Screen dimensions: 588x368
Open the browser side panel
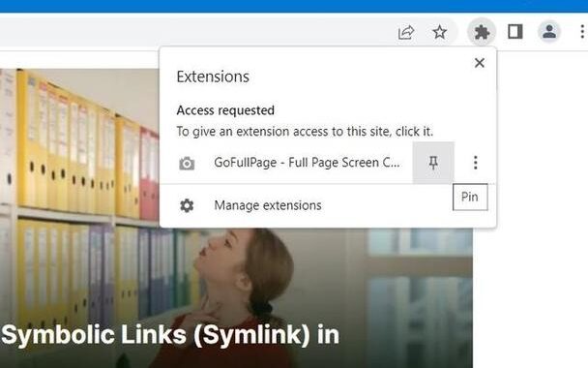(x=515, y=32)
